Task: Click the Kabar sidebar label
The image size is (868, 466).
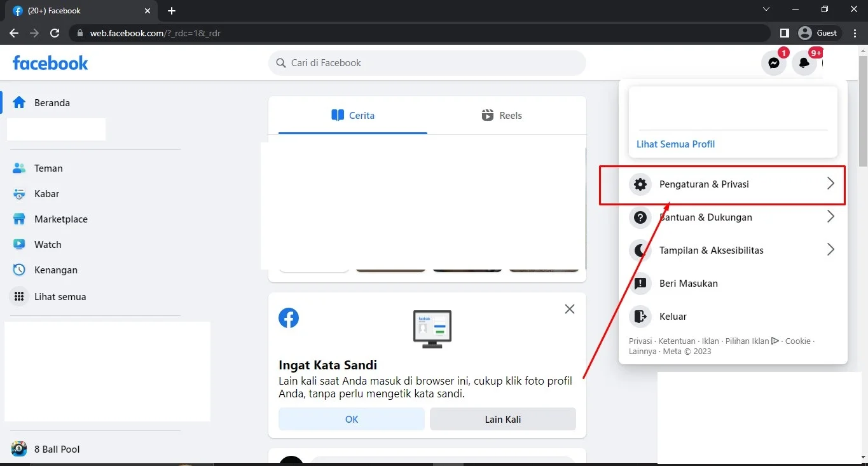Action: pyautogui.click(x=46, y=194)
